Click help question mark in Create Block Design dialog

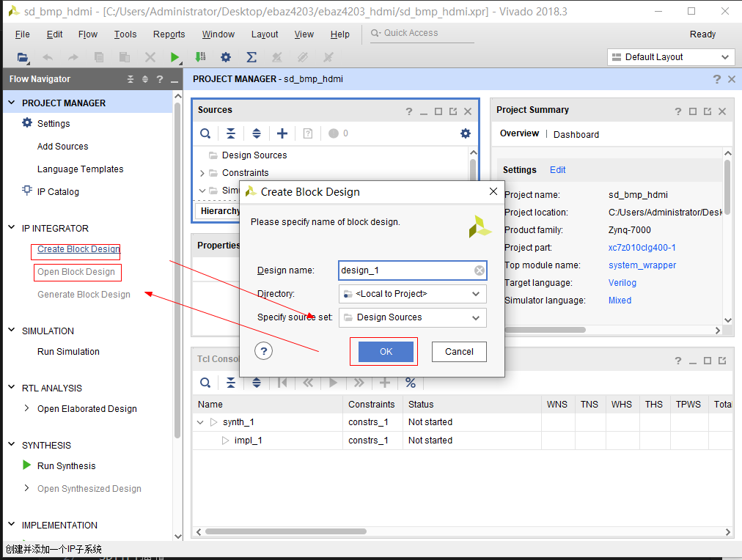263,351
